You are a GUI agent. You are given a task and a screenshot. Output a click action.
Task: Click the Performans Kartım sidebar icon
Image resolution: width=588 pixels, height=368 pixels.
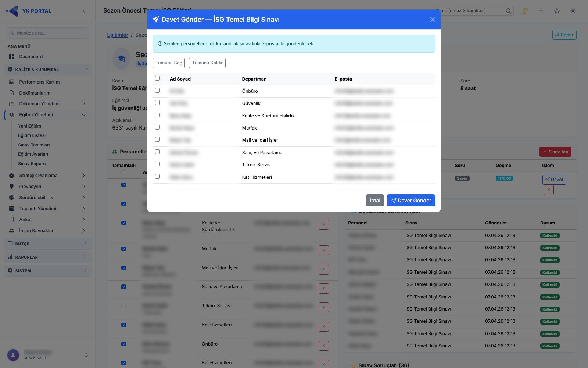[12, 82]
